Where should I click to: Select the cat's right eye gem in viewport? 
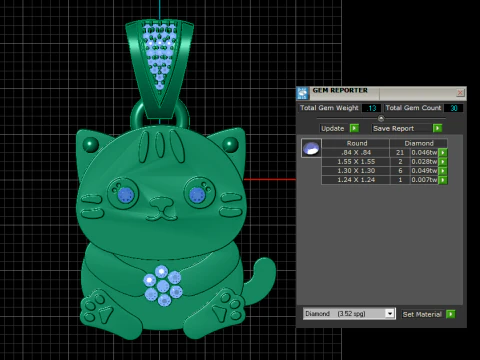(x=197, y=195)
